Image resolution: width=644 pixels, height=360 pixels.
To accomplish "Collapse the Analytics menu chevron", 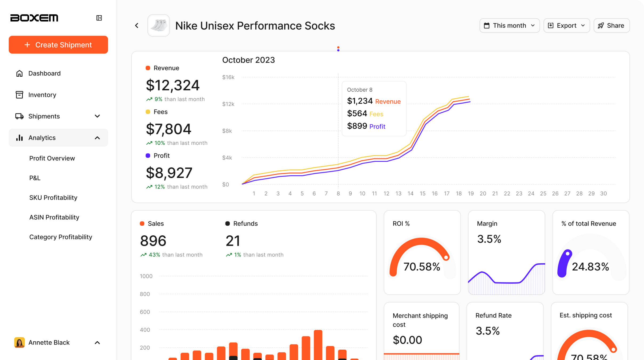I will pyautogui.click(x=97, y=138).
